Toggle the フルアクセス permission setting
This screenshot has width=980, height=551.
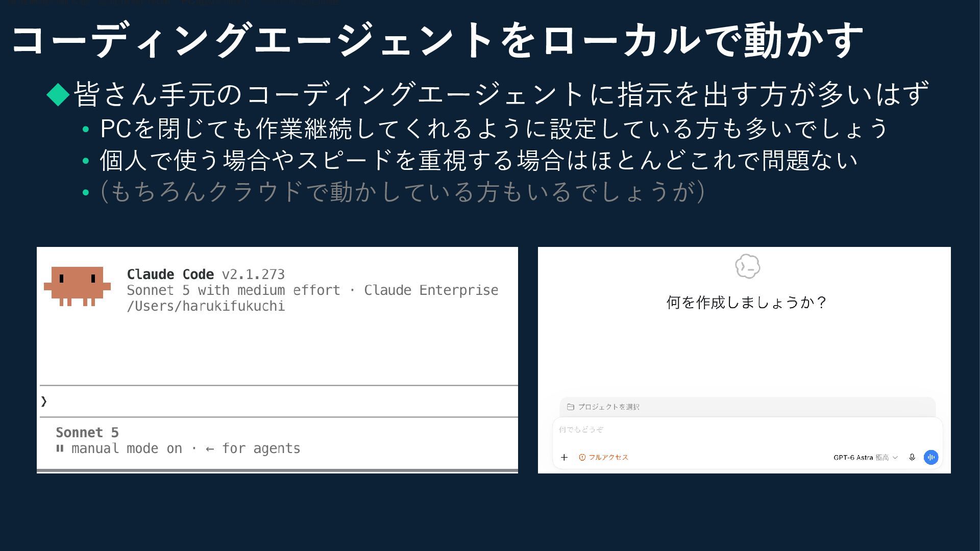click(603, 457)
